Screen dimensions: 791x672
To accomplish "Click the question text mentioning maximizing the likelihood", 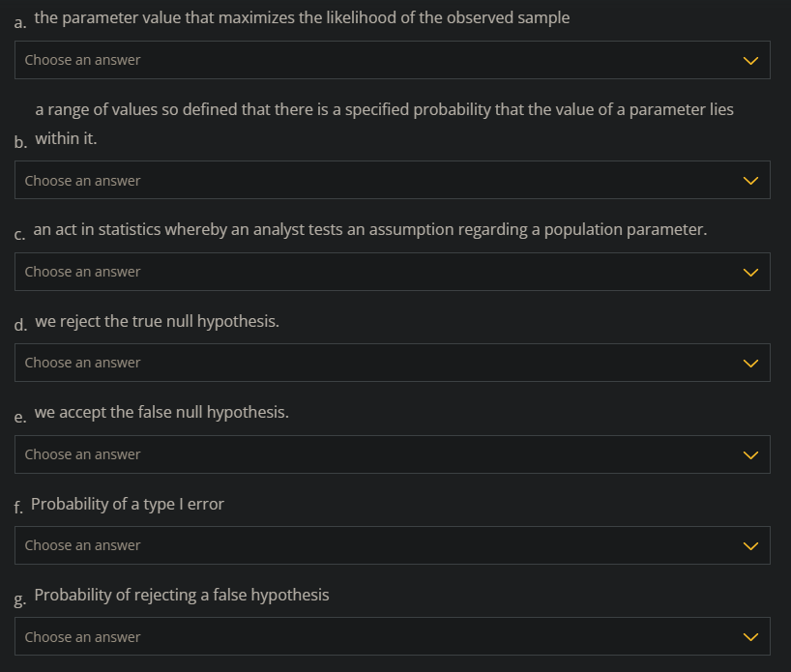I will pyautogui.click(x=300, y=16).
